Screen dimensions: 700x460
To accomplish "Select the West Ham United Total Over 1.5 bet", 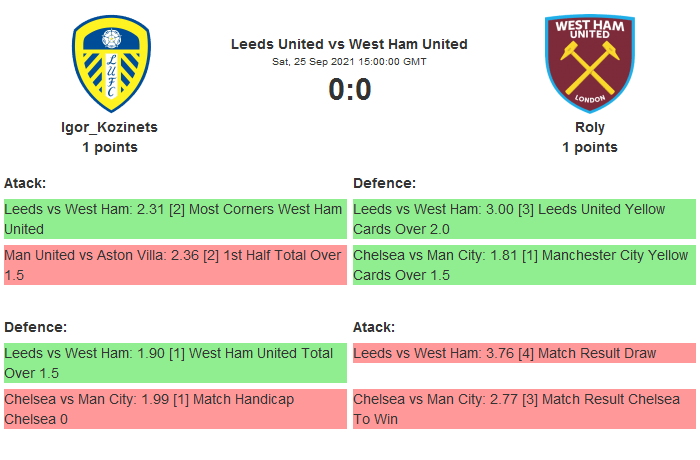I will click(174, 362).
